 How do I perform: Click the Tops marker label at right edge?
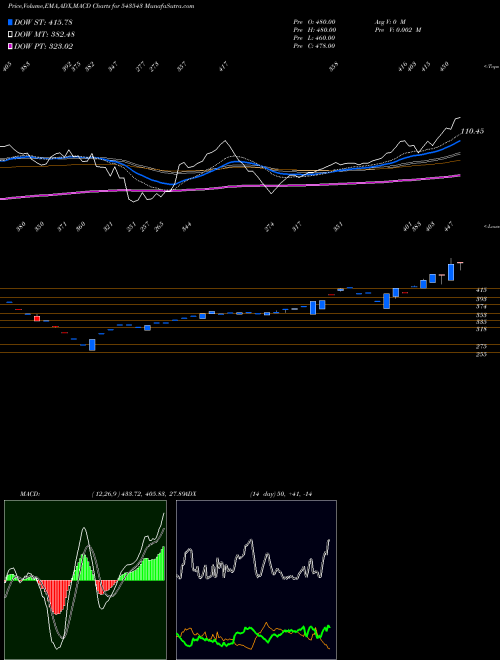(491, 67)
